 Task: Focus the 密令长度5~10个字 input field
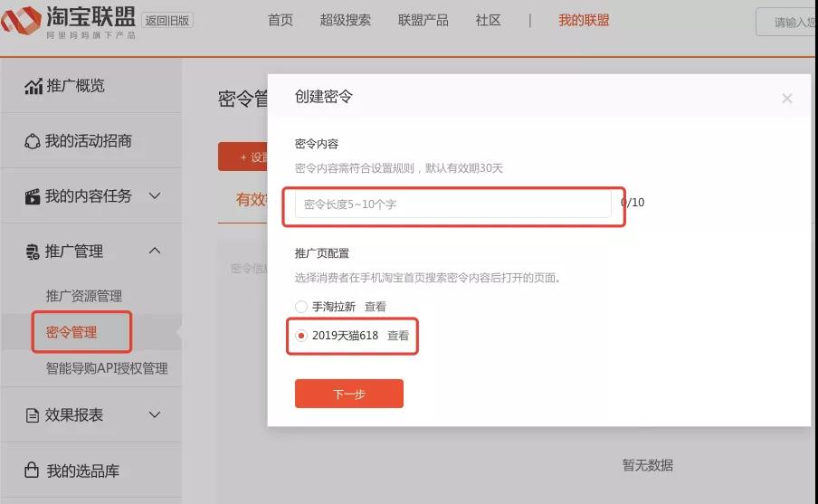[452, 204]
